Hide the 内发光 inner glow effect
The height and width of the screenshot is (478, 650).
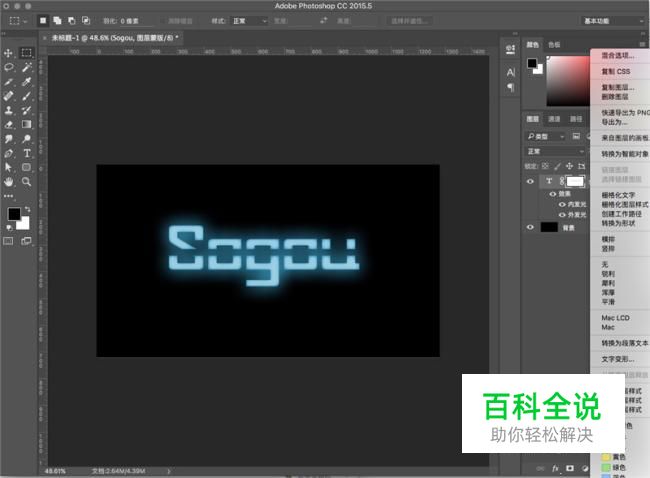click(x=562, y=204)
